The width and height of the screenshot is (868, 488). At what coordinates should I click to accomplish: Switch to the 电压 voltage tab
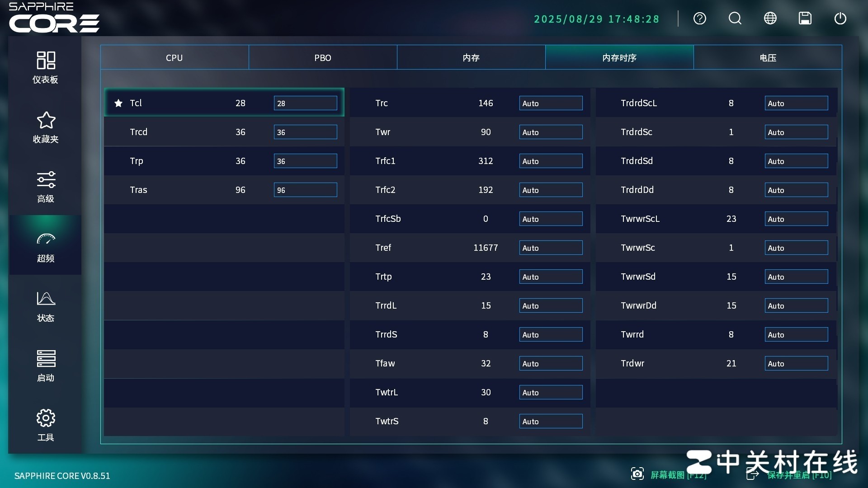pos(768,58)
